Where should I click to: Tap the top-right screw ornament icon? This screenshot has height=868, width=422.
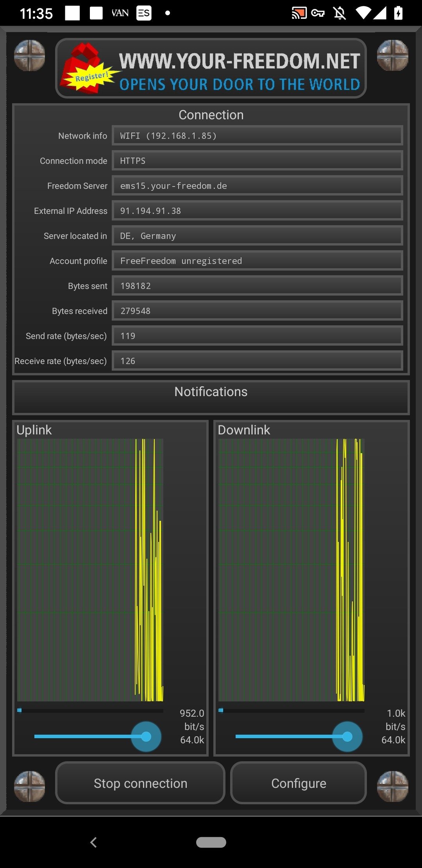(393, 56)
